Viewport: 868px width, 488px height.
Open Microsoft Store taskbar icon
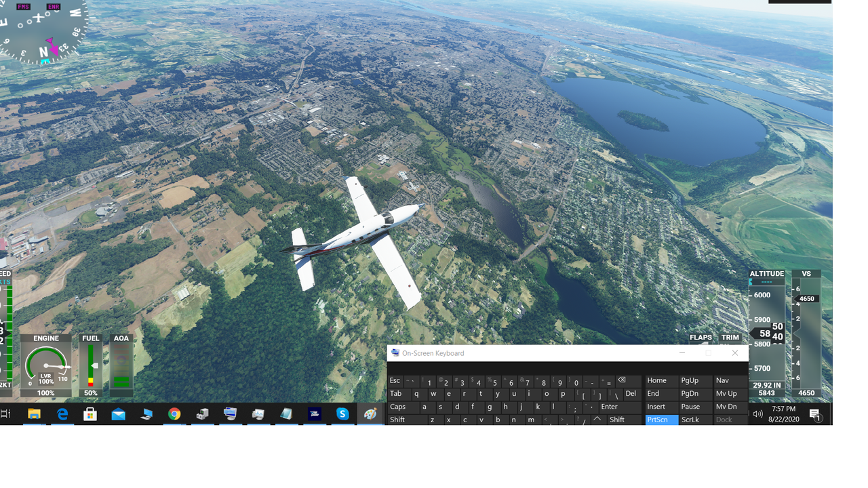coord(90,414)
